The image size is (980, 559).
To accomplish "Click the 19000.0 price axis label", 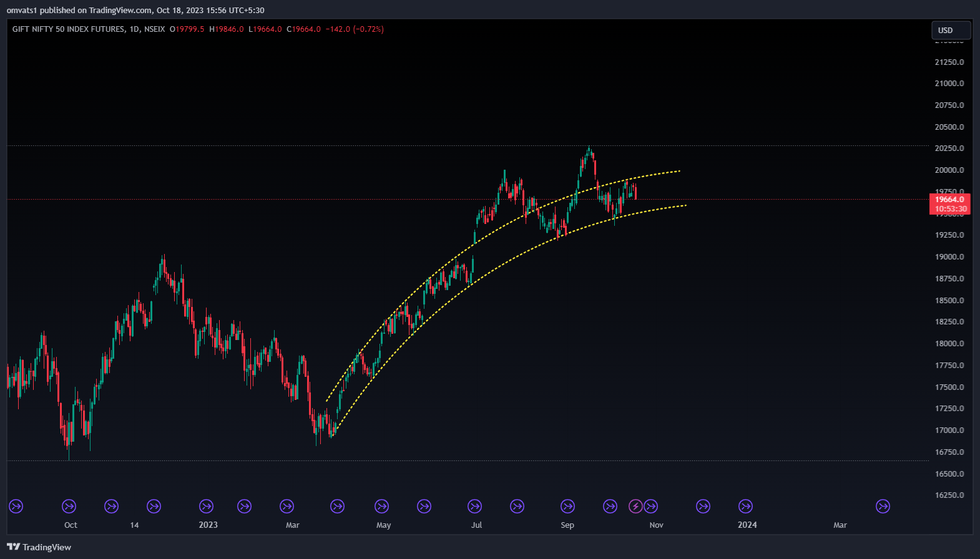I will coord(949,257).
